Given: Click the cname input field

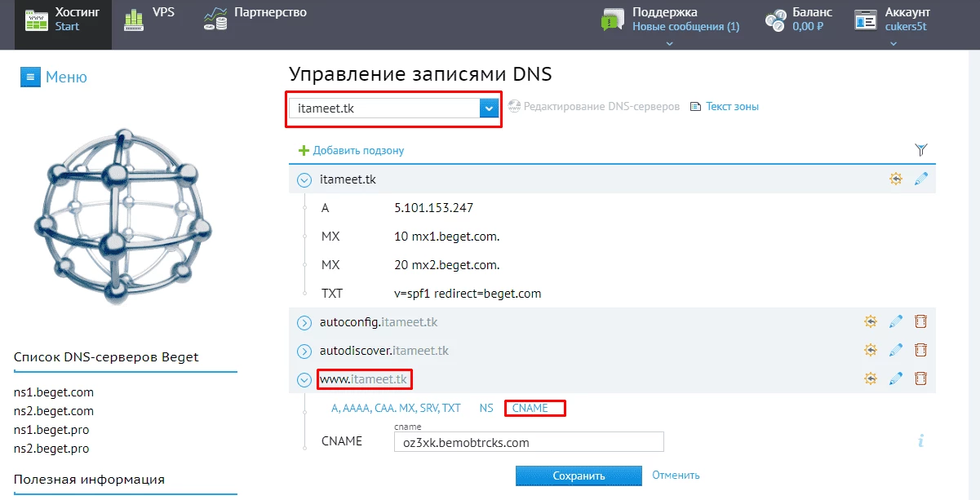Looking at the screenshot, I should click(528, 442).
